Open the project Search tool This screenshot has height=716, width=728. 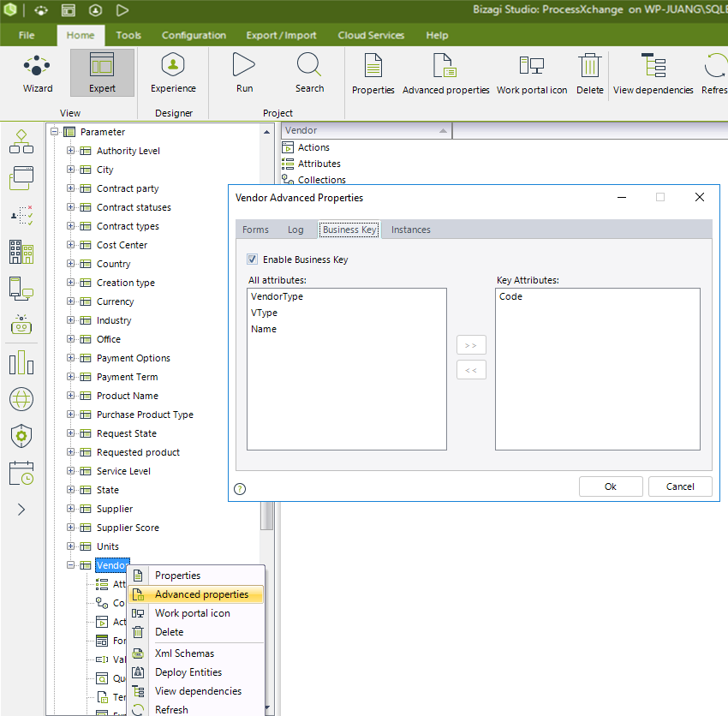(x=309, y=73)
